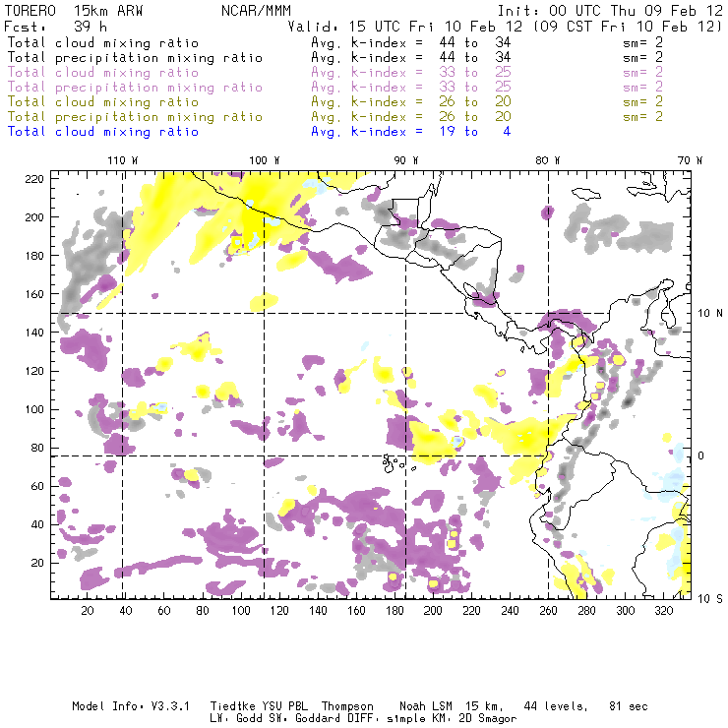Select the purple "33 to 25" k-index on the cloud row
The height and width of the screenshot is (728, 728).
click(475, 73)
